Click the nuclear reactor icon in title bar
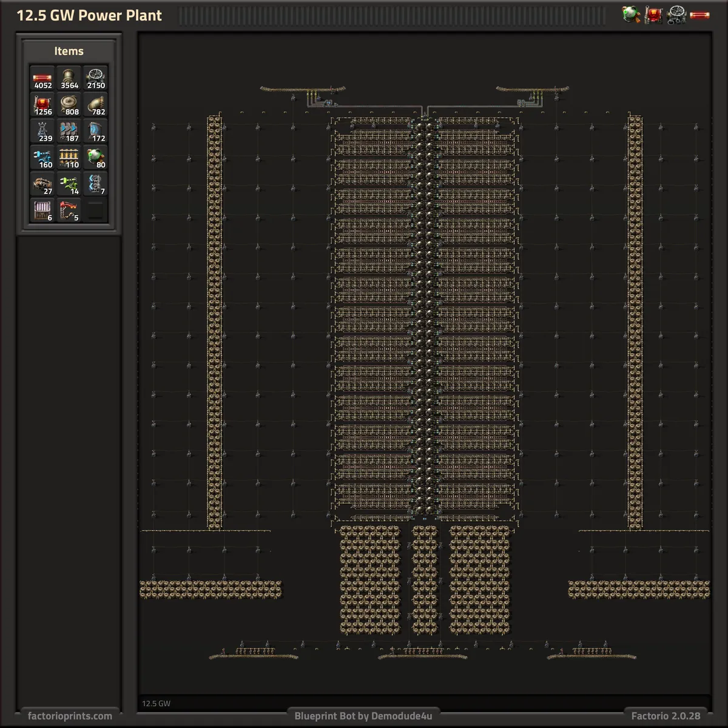The width and height of the screenshot is (728, 728). coord(631,15)
